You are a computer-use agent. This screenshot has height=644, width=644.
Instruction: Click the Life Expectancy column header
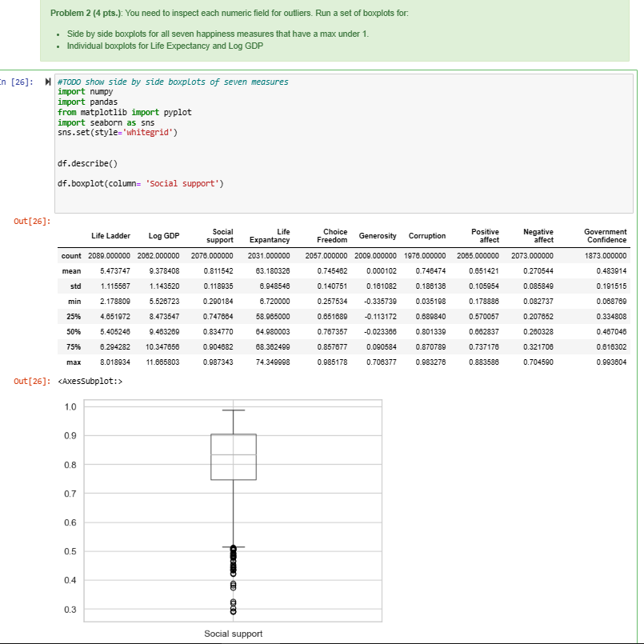pos(270,235)
